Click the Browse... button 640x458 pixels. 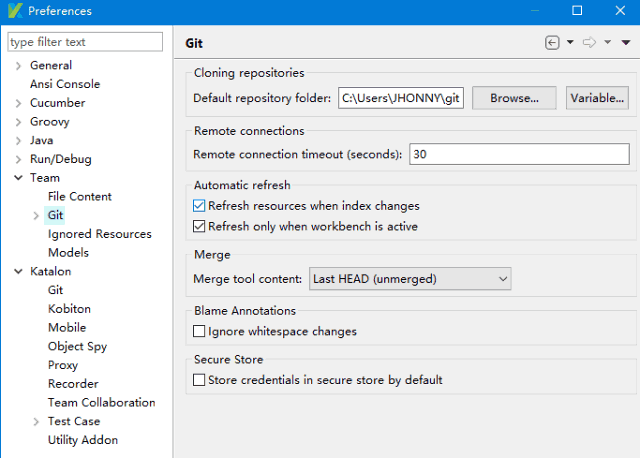tap(514, 98)
